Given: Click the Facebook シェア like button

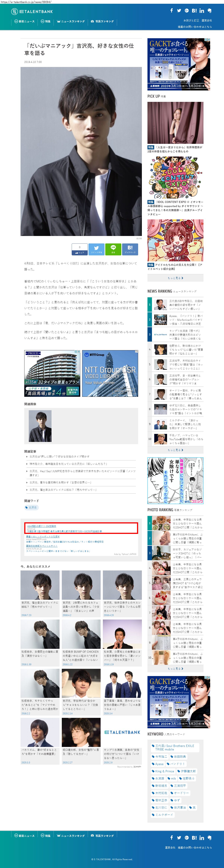Looking at the screenshot, I should coord(79,249).
